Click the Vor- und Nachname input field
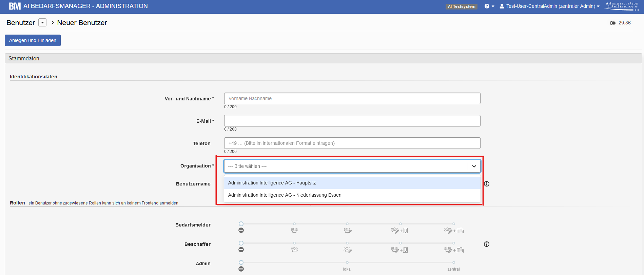The height and width of the screenshot is (275, 644). (352, 98)
